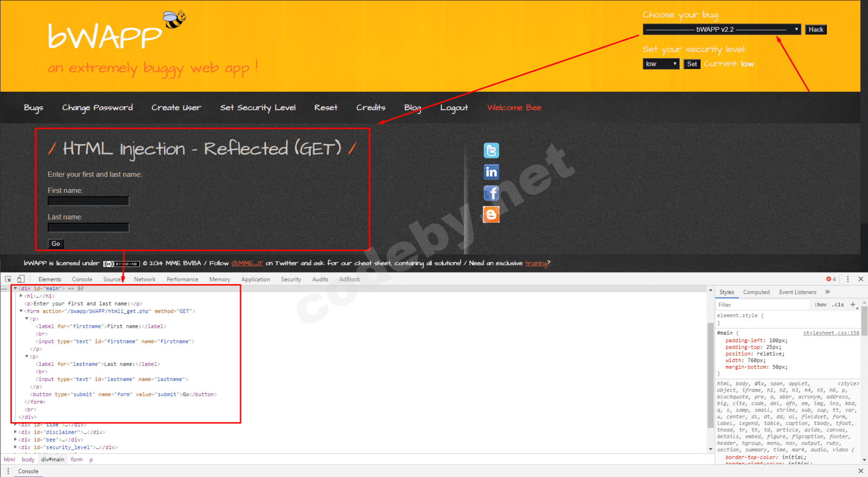Click the Creative Commons license badge
The width and height of the screenshot is (868, 477).
coord(122,264)
